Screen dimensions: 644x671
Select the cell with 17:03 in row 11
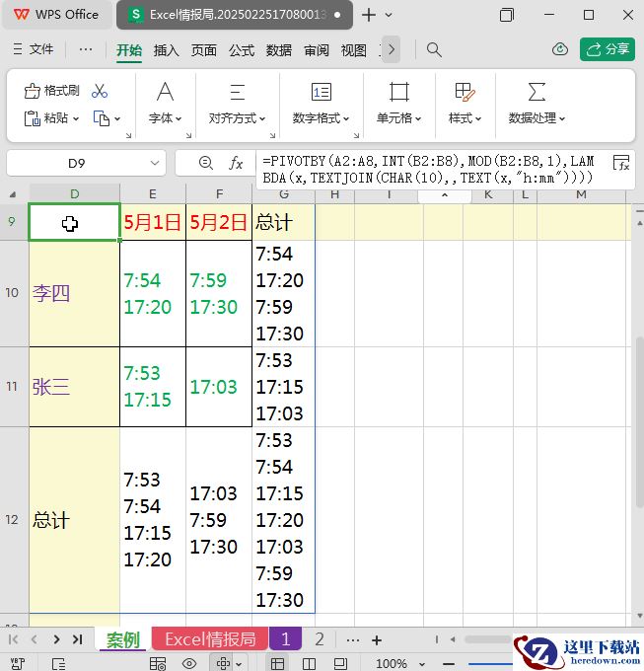[219, 387]
